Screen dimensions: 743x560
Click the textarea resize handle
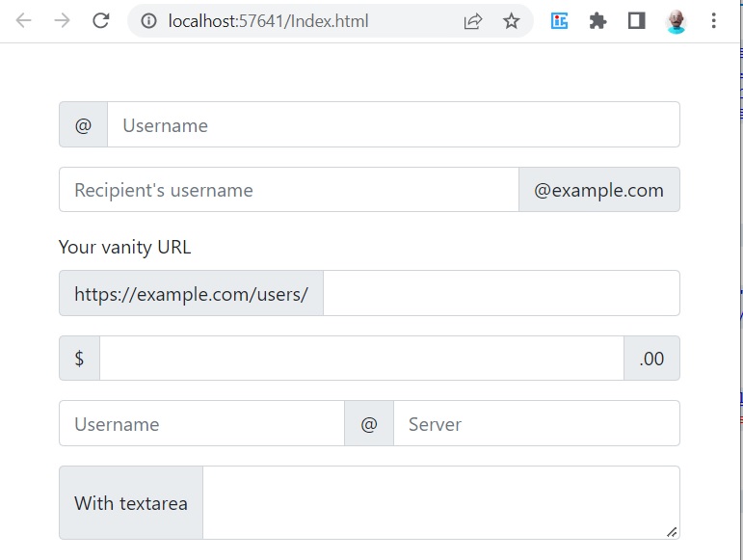click(x=672, y=532)
